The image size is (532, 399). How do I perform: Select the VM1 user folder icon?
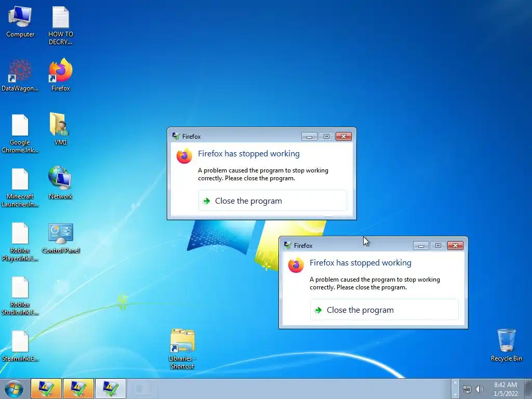tap(60, 129)
